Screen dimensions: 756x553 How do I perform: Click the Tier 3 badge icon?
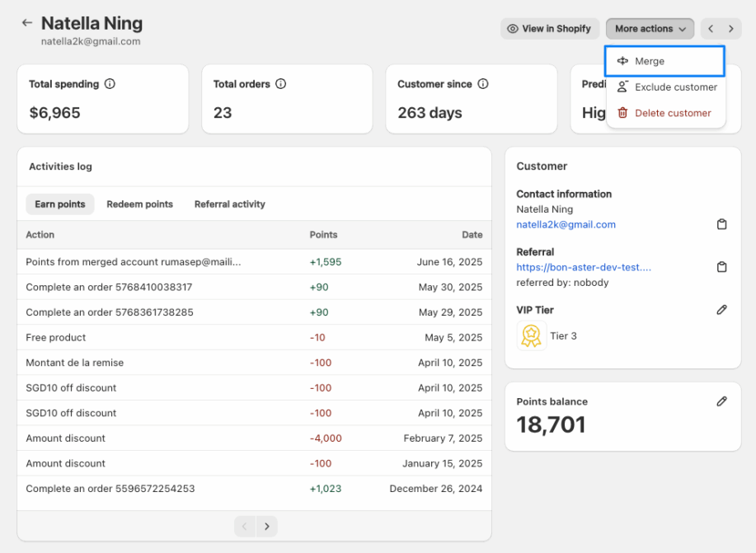[532, 336]
